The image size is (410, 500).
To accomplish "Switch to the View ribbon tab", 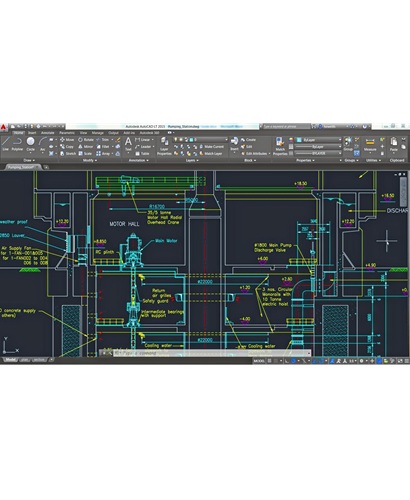I will tap(83, 133).
